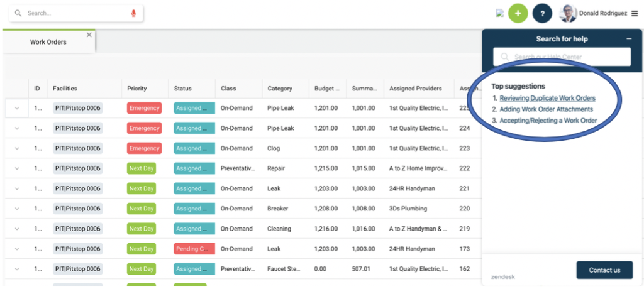The height and width of the screenshot is (289, 644).
Task: Close the Work Orders tab
Action: pos(89,35)
